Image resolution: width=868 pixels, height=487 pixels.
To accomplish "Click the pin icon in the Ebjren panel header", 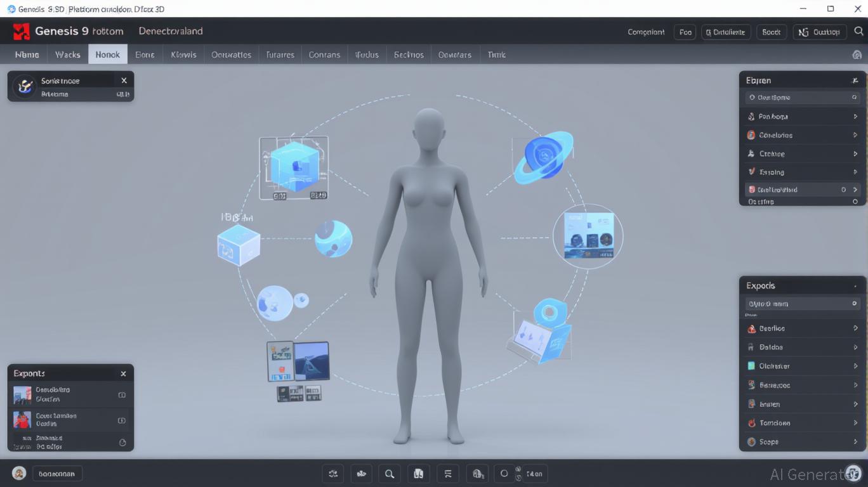I will click(855, 81).
